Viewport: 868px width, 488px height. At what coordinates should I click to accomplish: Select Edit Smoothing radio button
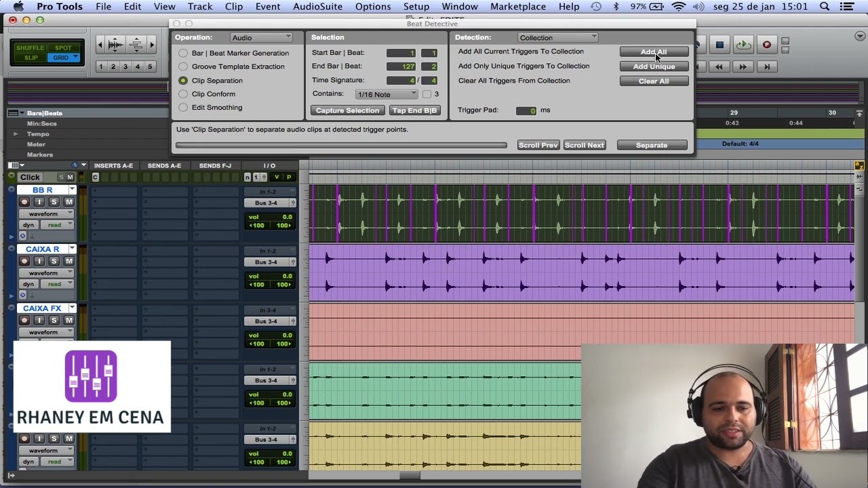pyautogui.click(x=183, y=107)
